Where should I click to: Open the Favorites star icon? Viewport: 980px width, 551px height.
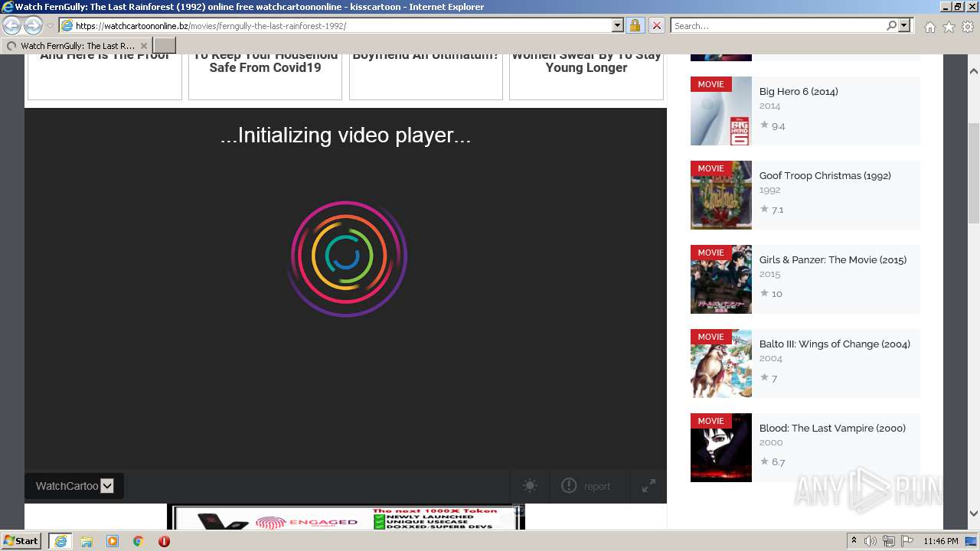pyautogui.click(x=949, y=27)
